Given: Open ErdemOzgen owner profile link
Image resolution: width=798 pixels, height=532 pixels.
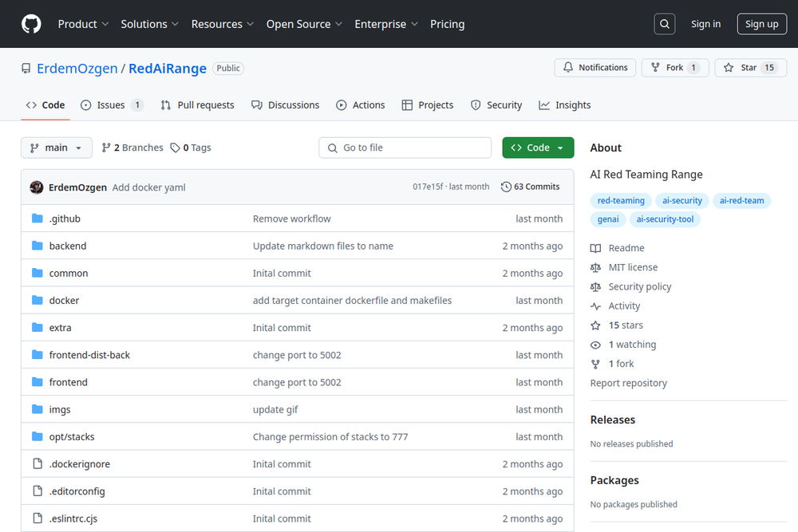Looking at the screenshot, I should [77, 68].
